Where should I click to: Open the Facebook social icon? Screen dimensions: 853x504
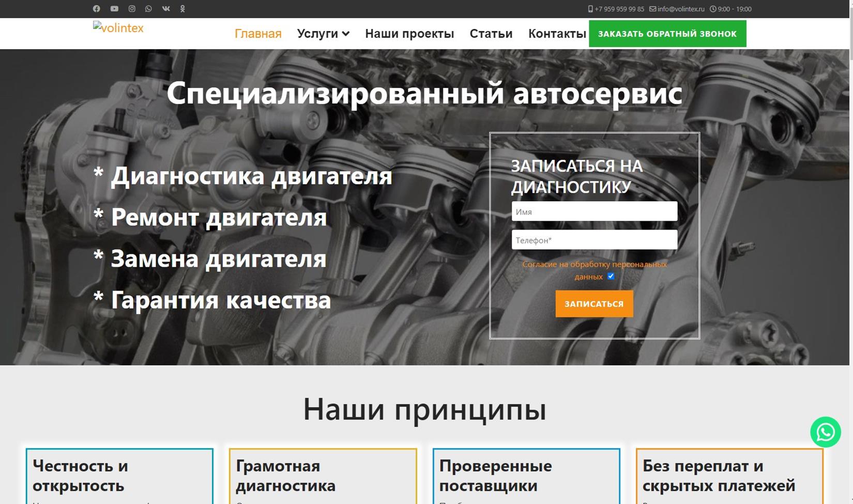pyautogui.click(x=96, y=9)
